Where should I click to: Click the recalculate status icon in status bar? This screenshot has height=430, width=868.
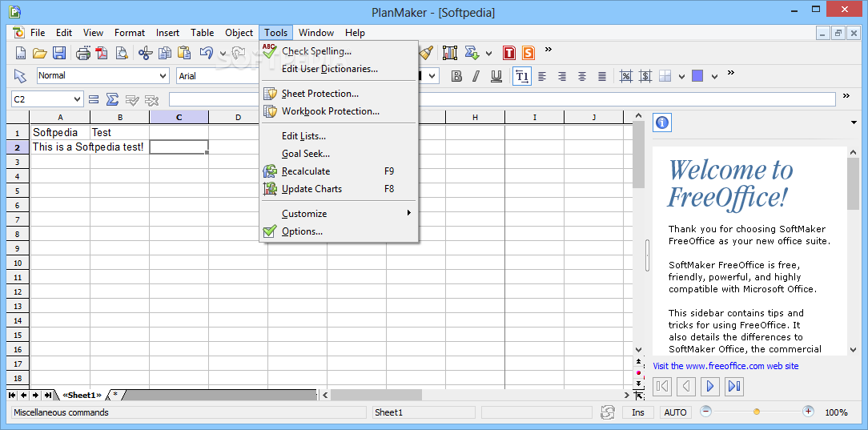(608, 412)
